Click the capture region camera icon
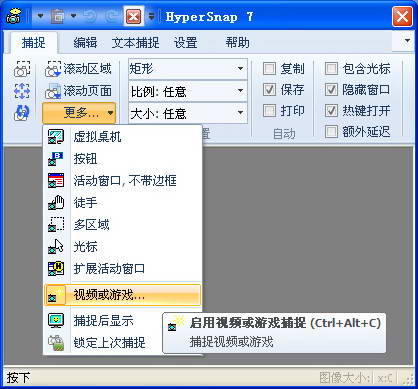Screen dimensions: 418x389 pos(22,69)
